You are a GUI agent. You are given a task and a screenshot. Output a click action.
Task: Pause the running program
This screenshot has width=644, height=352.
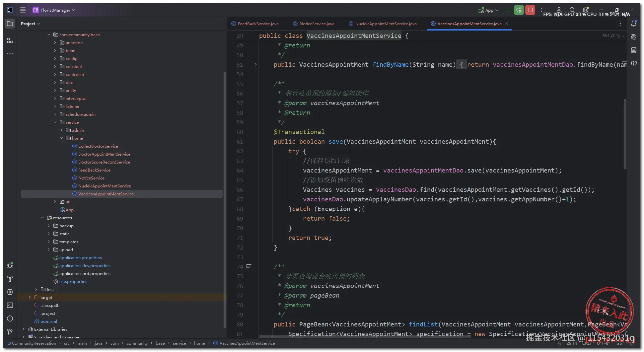tap(508, 10)
